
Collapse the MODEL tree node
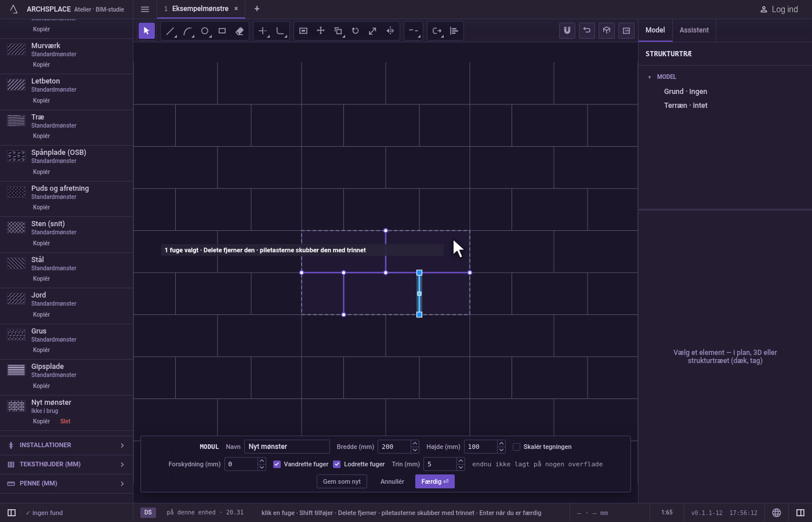[x=650, y=77]
